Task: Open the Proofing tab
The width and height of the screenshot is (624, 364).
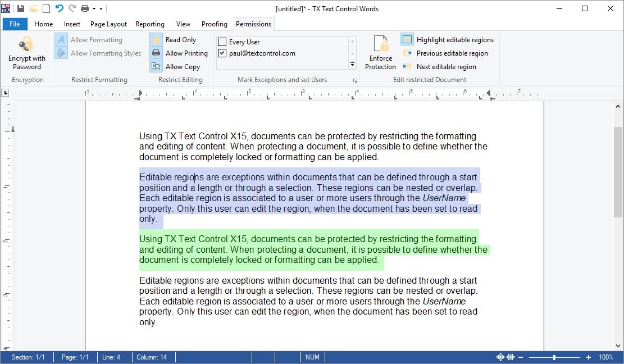Action: click(x=214, y=24)
